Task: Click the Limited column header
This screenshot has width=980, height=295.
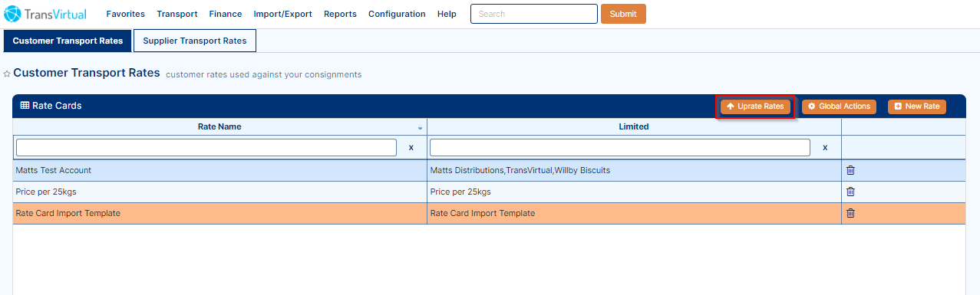Action: tap(634, 126)
